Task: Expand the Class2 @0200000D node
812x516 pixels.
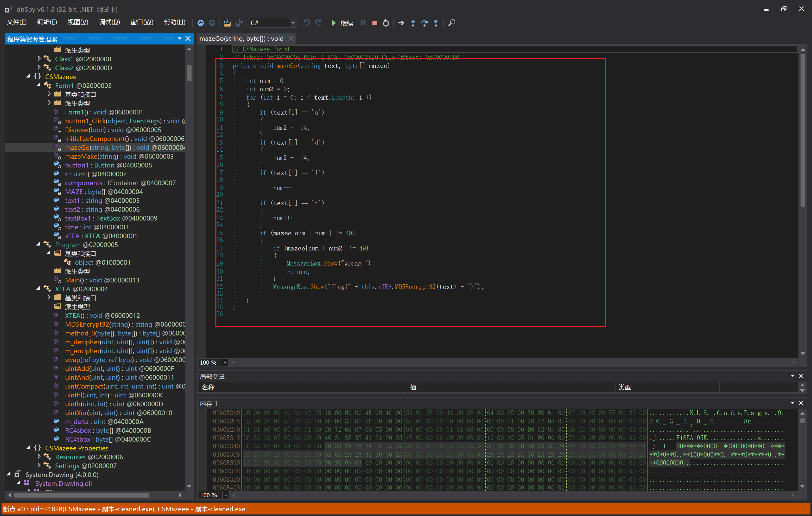Action: tap(39, 67)
